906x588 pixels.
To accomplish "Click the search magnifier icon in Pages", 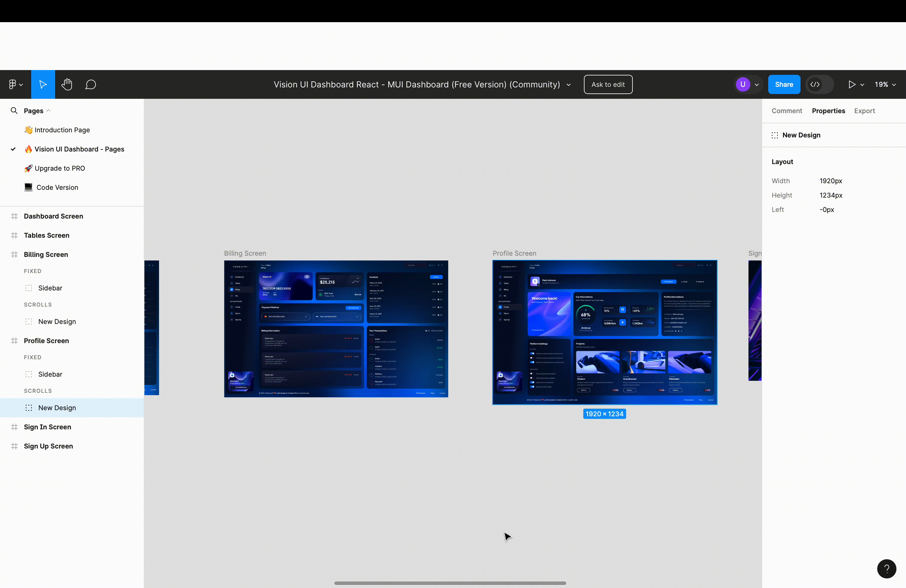I will tap(14, 111).
